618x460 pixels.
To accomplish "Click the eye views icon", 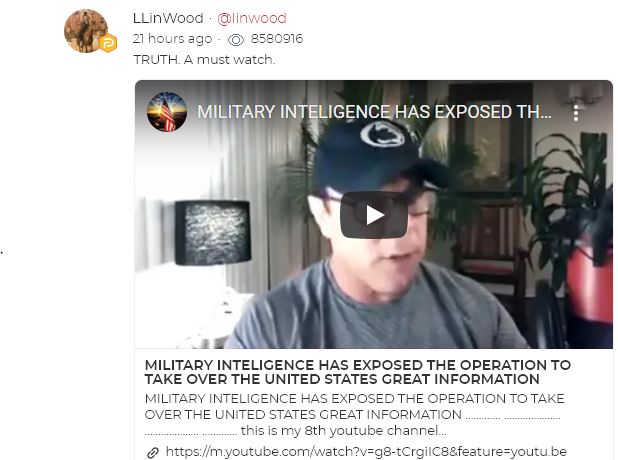I will click(236, 39).
